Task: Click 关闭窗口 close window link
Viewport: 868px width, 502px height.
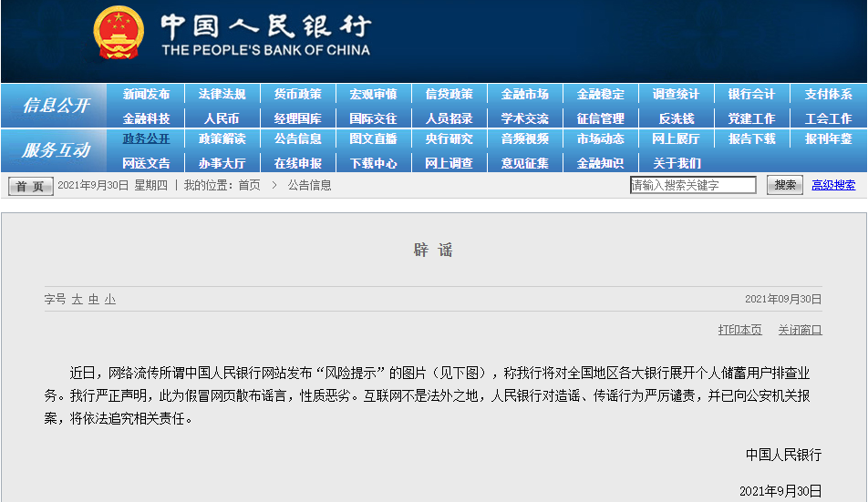Action: pyautogui.click(x=800, y=330)
